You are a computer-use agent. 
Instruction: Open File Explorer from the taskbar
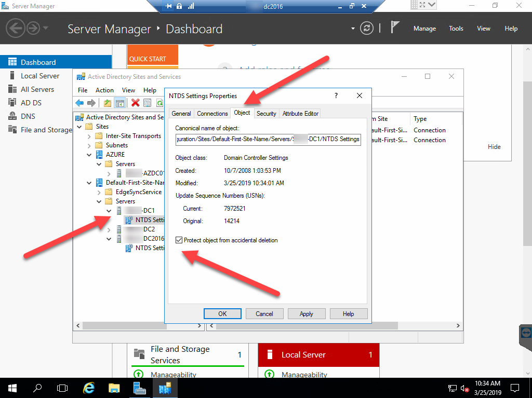tap(114, 388)
